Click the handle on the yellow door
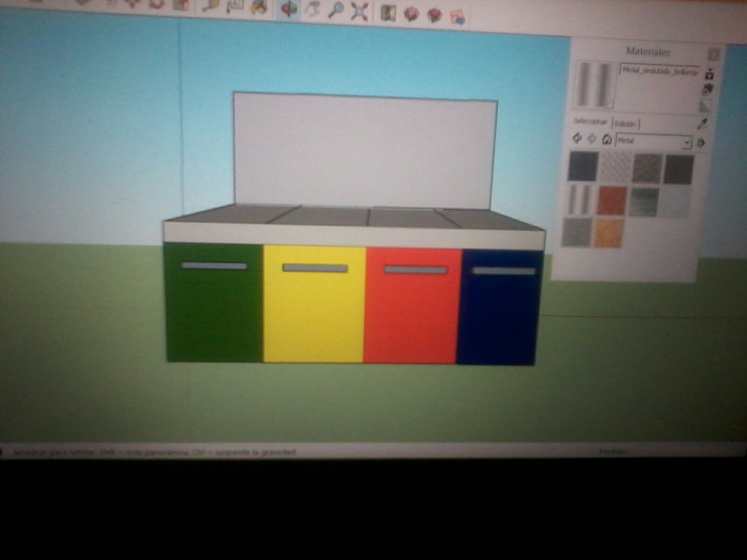Screen dimensions: 747x560 [316, 268]
